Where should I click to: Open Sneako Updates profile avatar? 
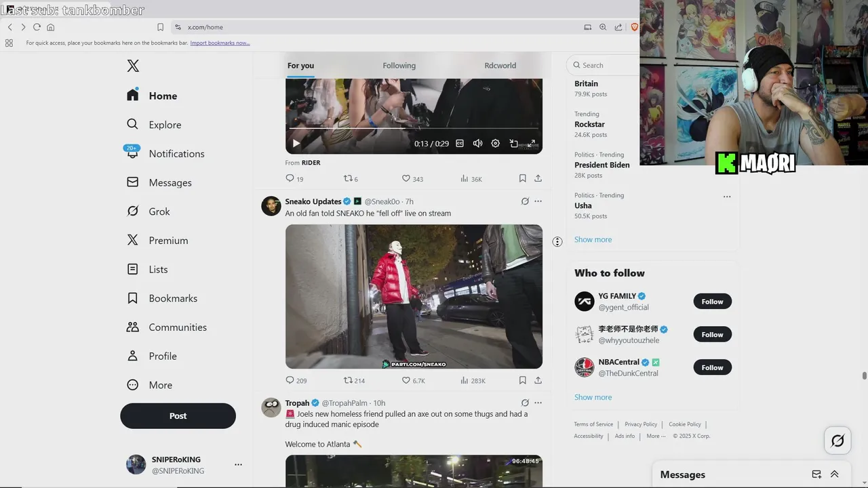tap(271, 206)
